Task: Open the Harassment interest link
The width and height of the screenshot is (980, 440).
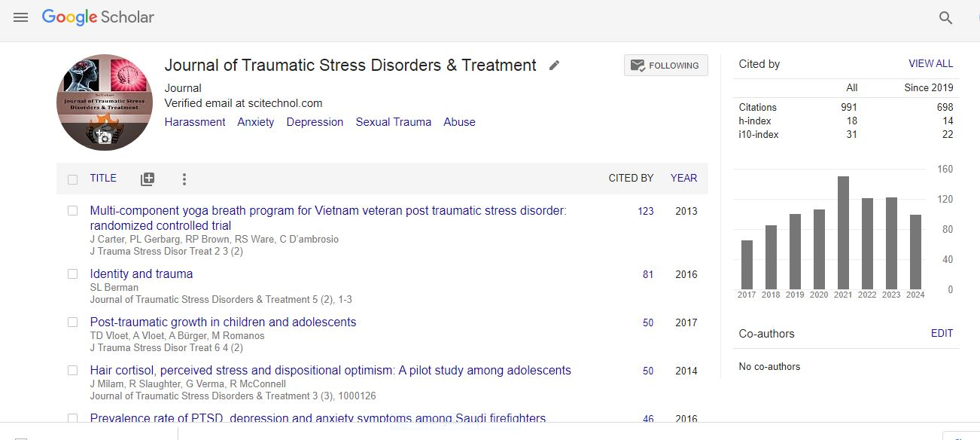Action: click(x=195, y=122)
